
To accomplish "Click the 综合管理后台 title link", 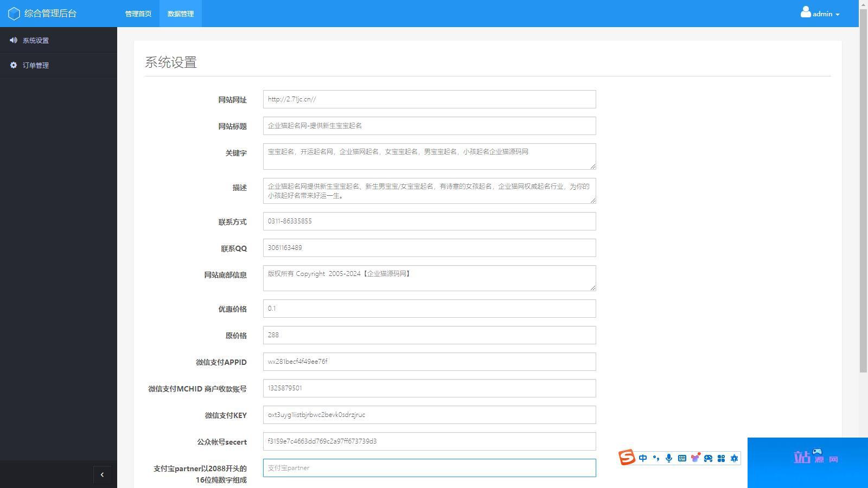I will coord(50,14).
